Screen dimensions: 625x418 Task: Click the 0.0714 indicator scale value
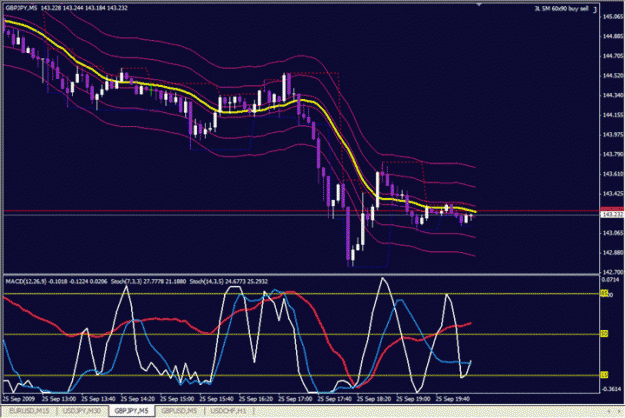tap(610, 280)
